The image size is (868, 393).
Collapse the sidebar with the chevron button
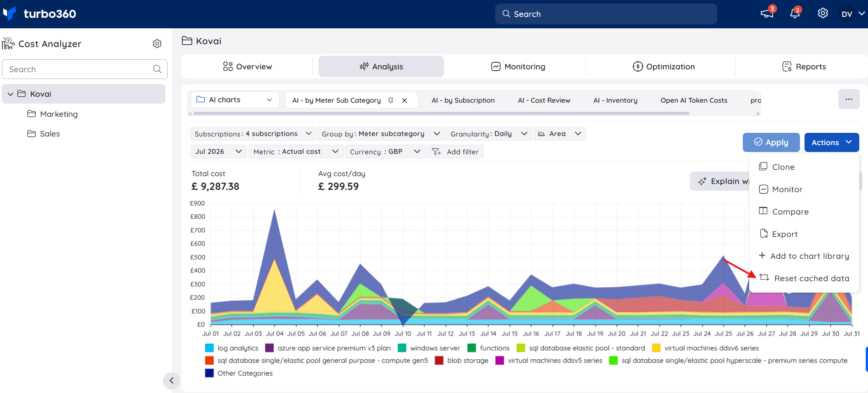click(171, 380)
